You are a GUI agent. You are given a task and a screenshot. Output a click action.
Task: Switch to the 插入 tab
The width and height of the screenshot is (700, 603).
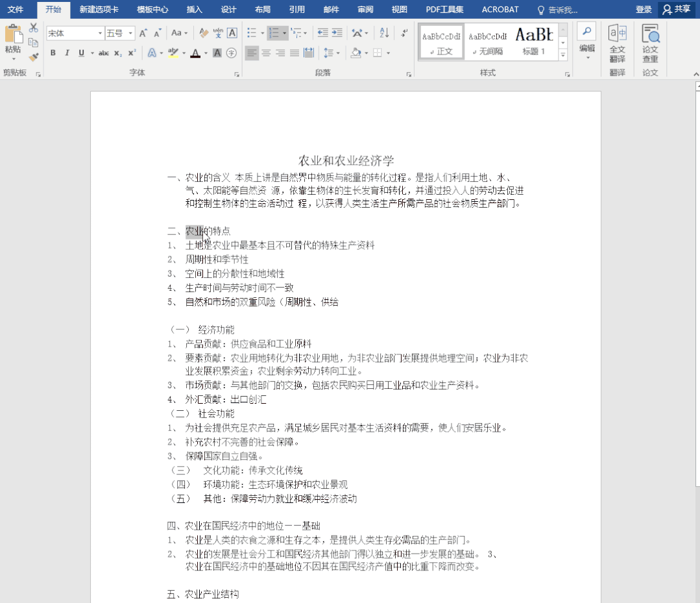(x=194, y=9)
